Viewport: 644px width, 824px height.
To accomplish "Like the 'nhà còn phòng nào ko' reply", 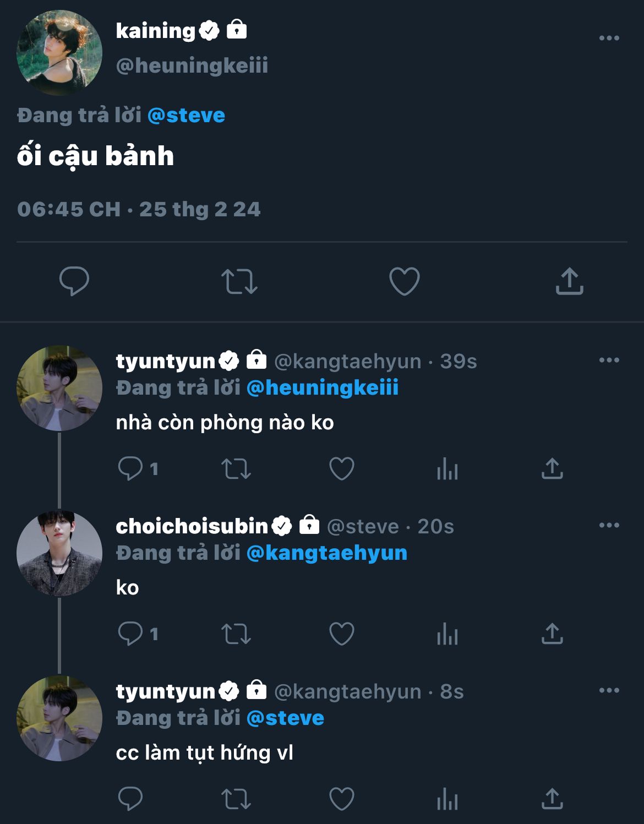I will [x=341, y=469].
